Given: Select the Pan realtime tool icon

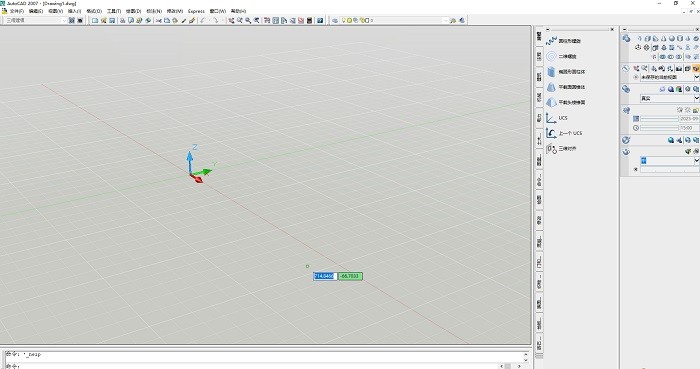Looking at the screenshot, I should (231, 20).
